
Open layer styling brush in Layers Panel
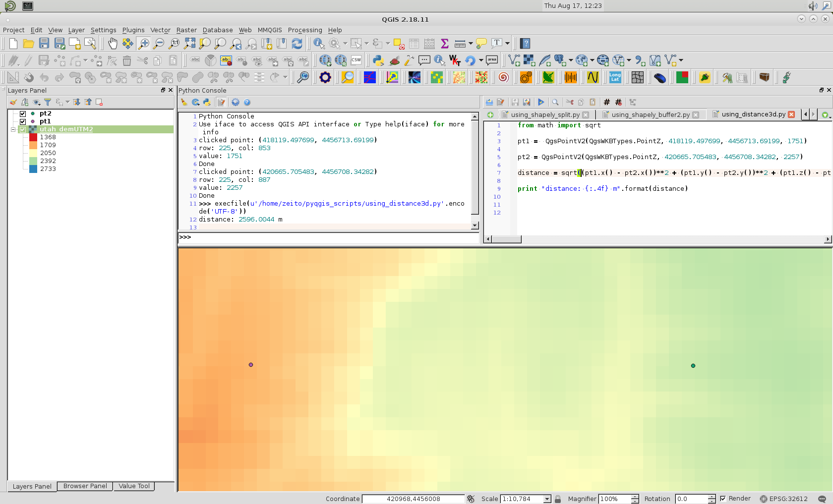[13, 102]
